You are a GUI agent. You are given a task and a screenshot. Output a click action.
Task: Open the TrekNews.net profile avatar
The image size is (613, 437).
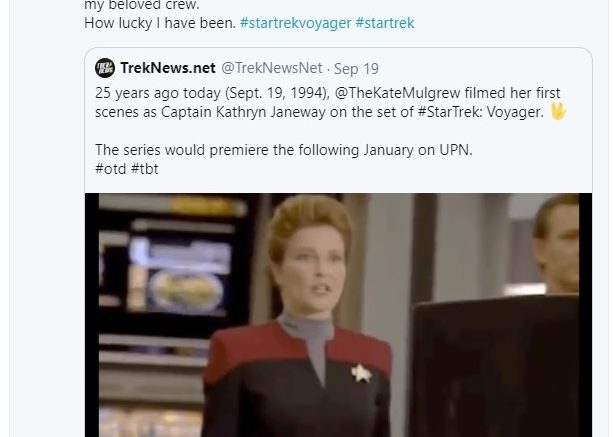(105, 68)
